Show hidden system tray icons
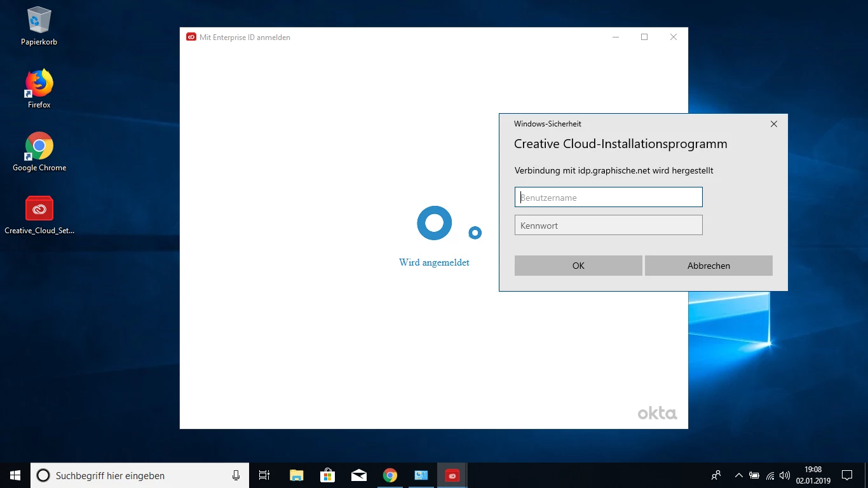Viewport: 868px width, 488px height. pos(738,475)
